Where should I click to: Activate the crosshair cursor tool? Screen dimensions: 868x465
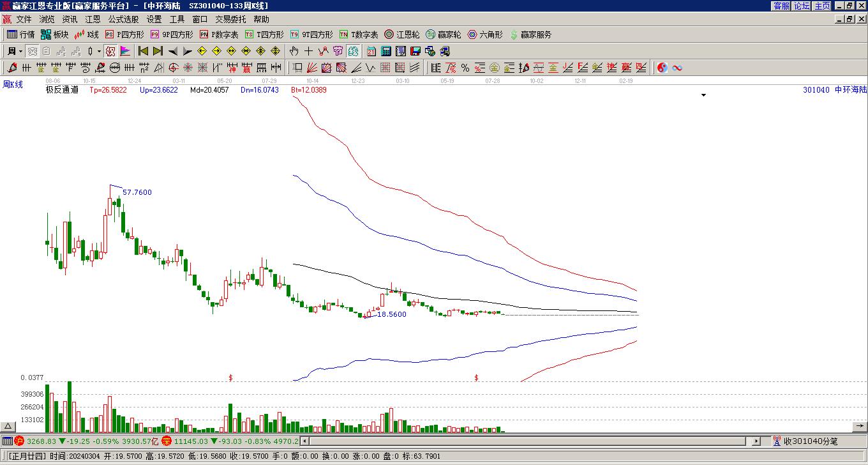coord(308,51)
